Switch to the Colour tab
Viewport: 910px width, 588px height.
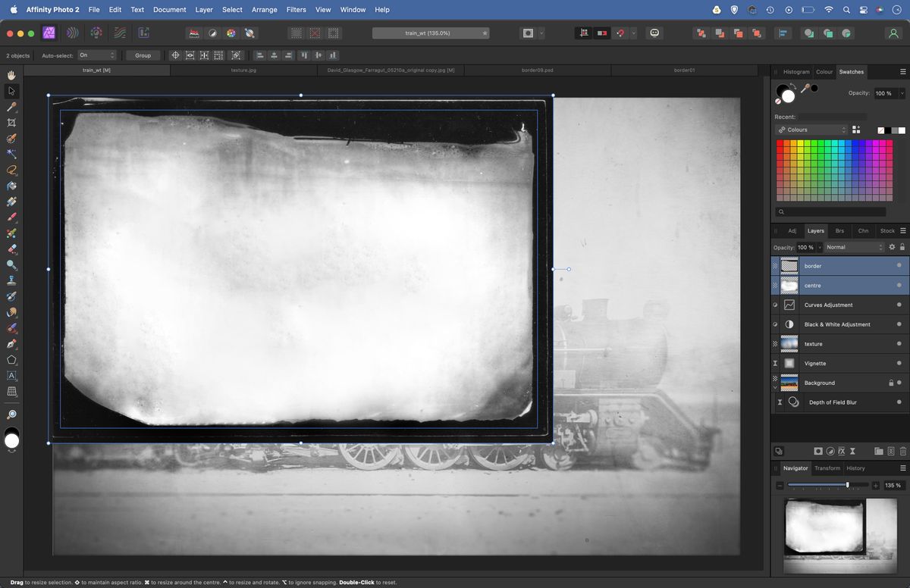(824, 71)
